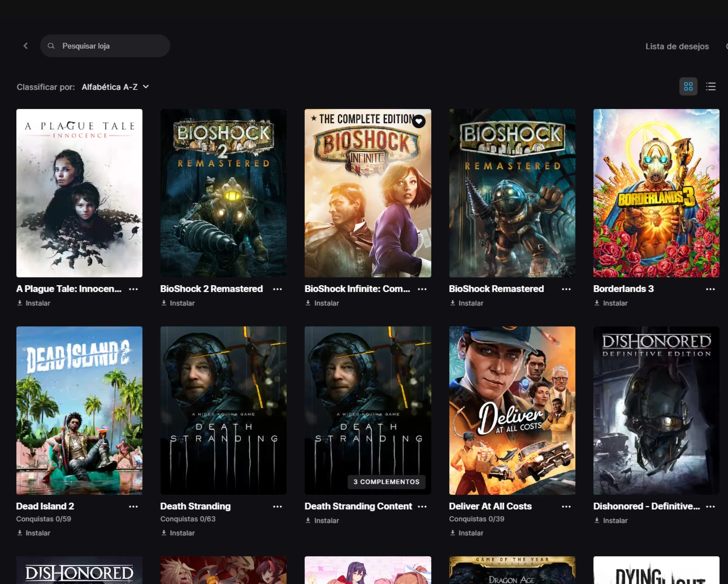Install Dead Island 2

tap(33, 533)
